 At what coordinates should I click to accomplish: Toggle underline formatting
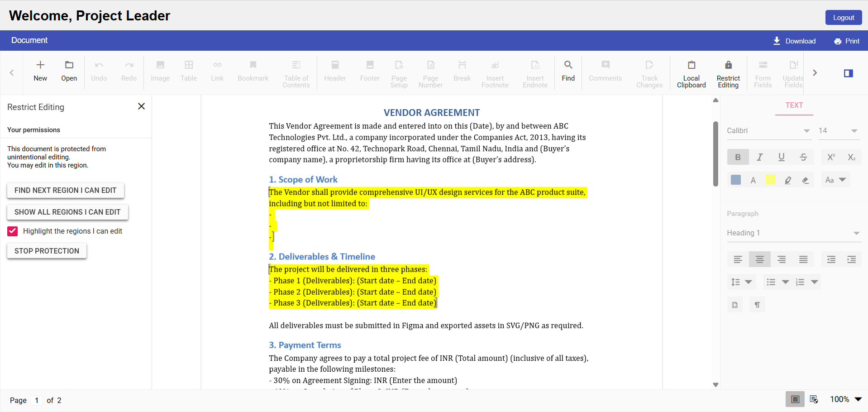point(781,157)
